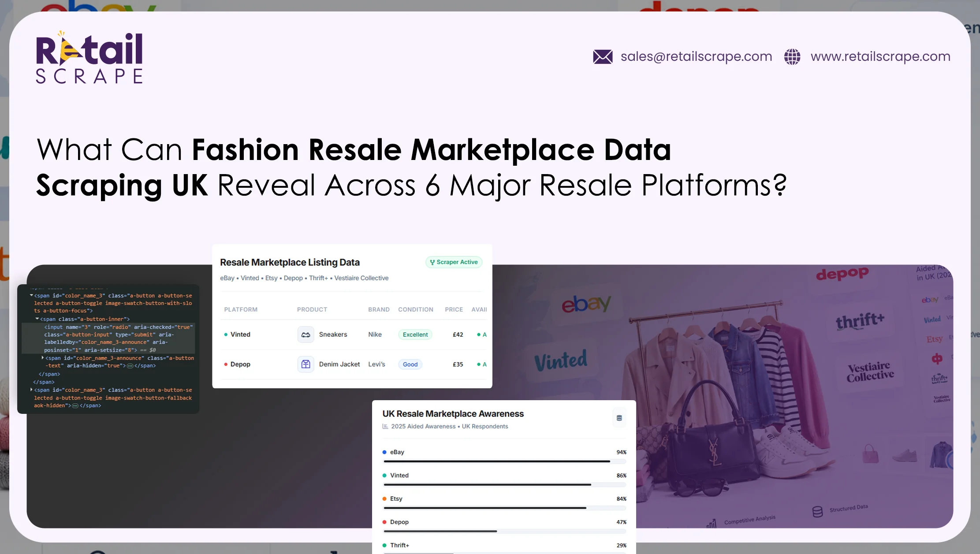Expand the span color_name_3 triangle at code top

click(31, 295)
